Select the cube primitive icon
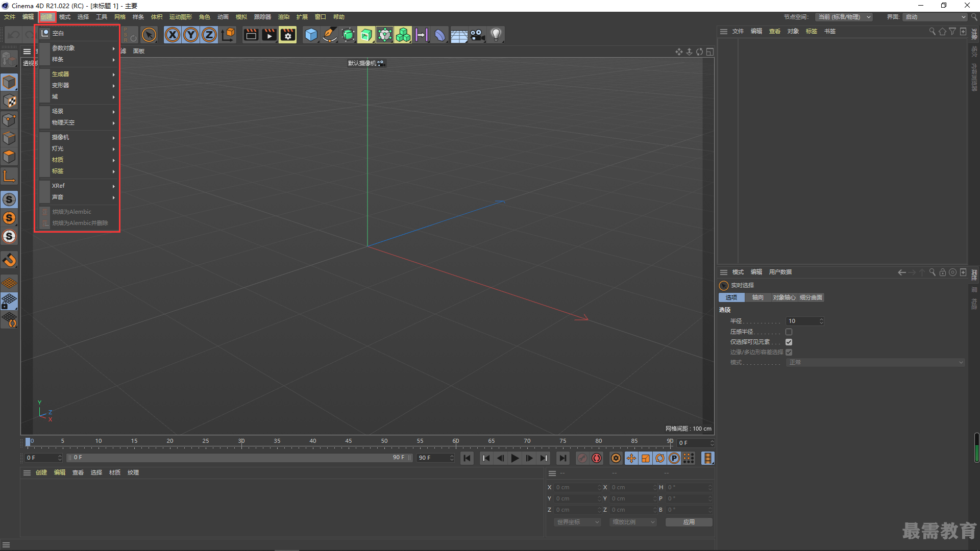Viewport: 980px width, 551px height. click(311, 35)
